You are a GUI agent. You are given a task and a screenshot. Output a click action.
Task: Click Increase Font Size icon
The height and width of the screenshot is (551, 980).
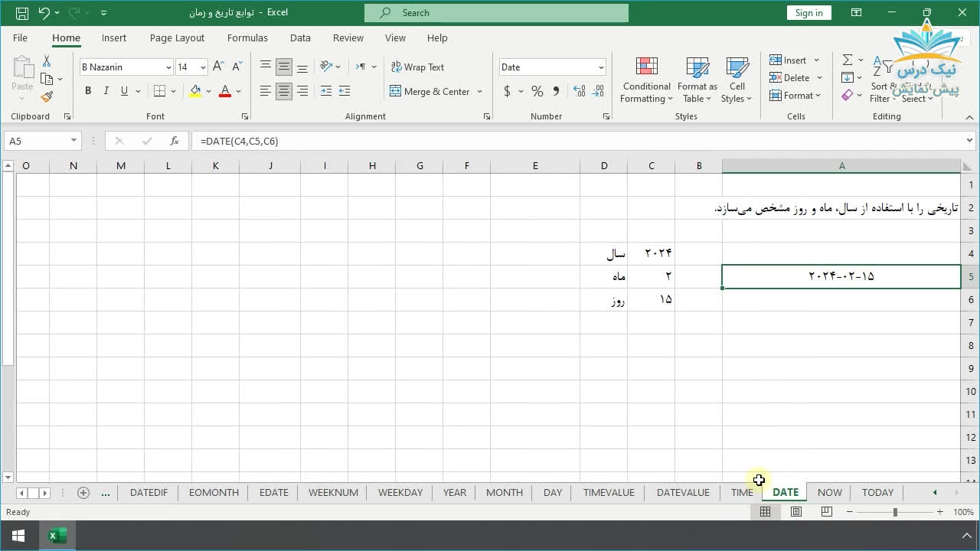(x=218, y=67)
